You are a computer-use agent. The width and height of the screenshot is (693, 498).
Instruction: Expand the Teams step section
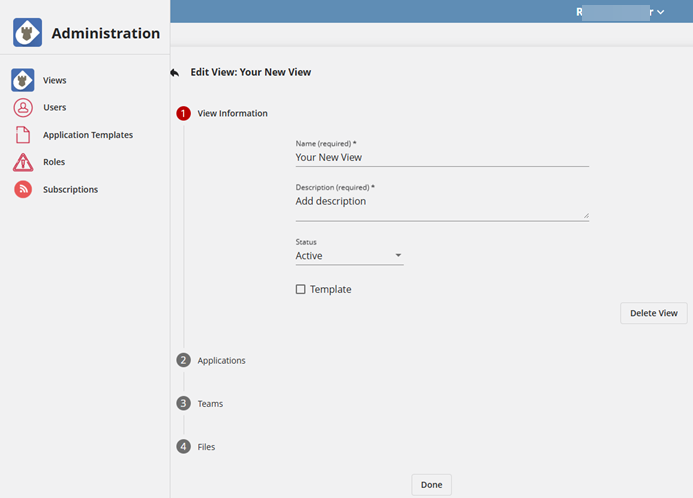pyautogui.click(x=210, y=404)
